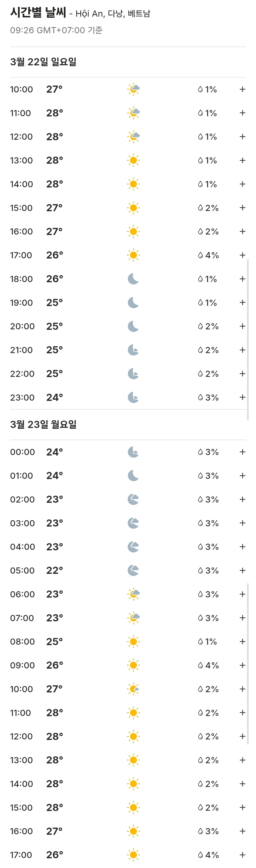Viewport: 256px width, 868px height.
Task: Click the sun icon at March 23 10:00
Action: [x=134, y=689]
